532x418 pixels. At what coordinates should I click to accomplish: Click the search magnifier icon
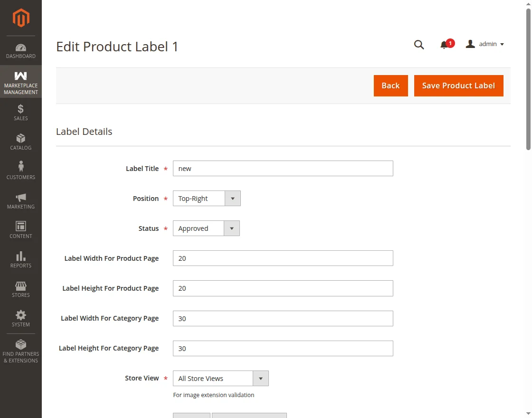tap(419, 45)
